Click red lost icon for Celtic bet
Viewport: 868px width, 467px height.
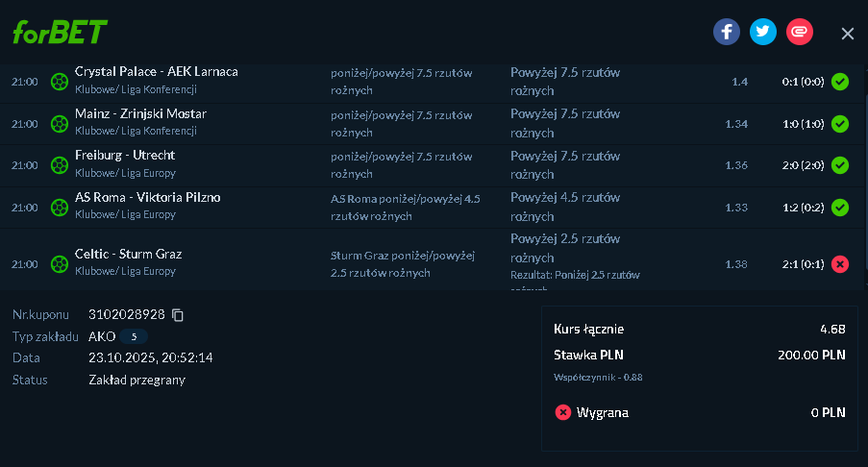coord(840,264)
